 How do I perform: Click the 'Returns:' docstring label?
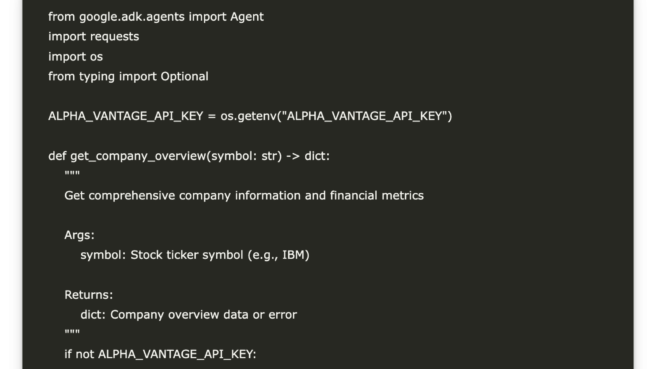pos(89,295)
